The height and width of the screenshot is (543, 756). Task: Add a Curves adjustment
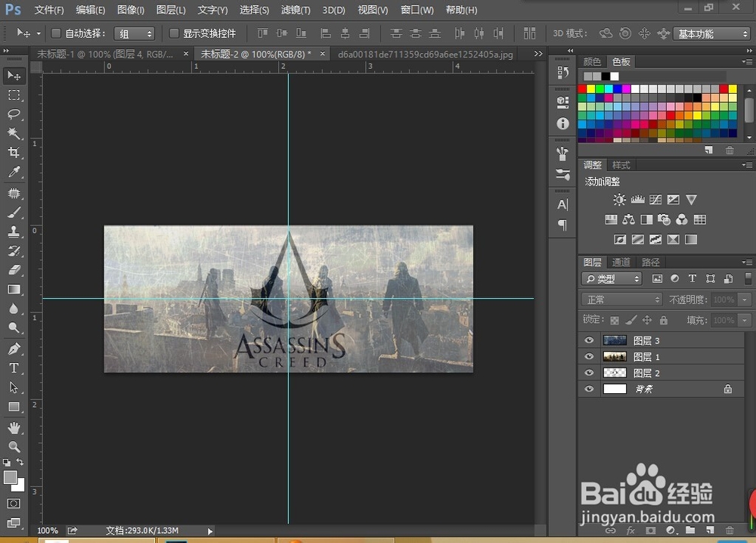(655, 200)
